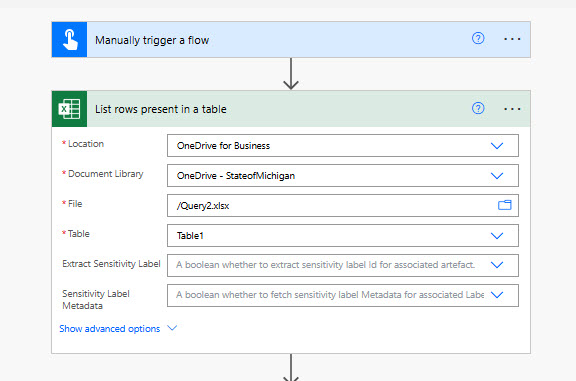Open file picker folder icon for Query2.xlsx
The image size is (576, 381).
tap(505, 205)
